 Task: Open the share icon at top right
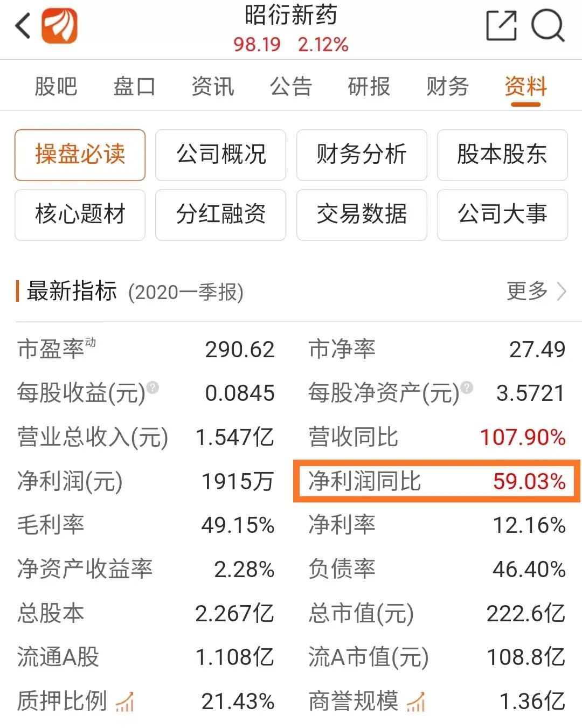point(501,26)
